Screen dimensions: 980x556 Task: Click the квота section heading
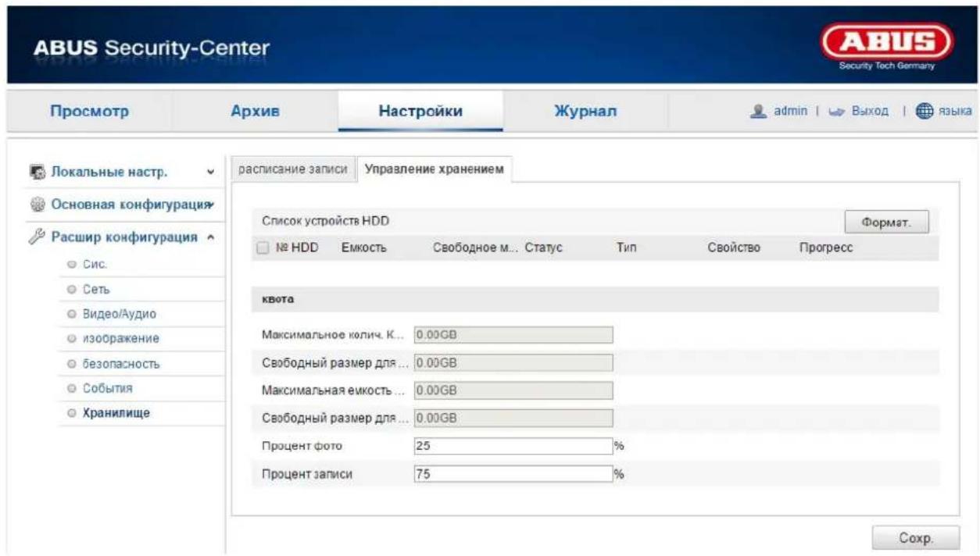pyautogui.click(x=277, y=300)
